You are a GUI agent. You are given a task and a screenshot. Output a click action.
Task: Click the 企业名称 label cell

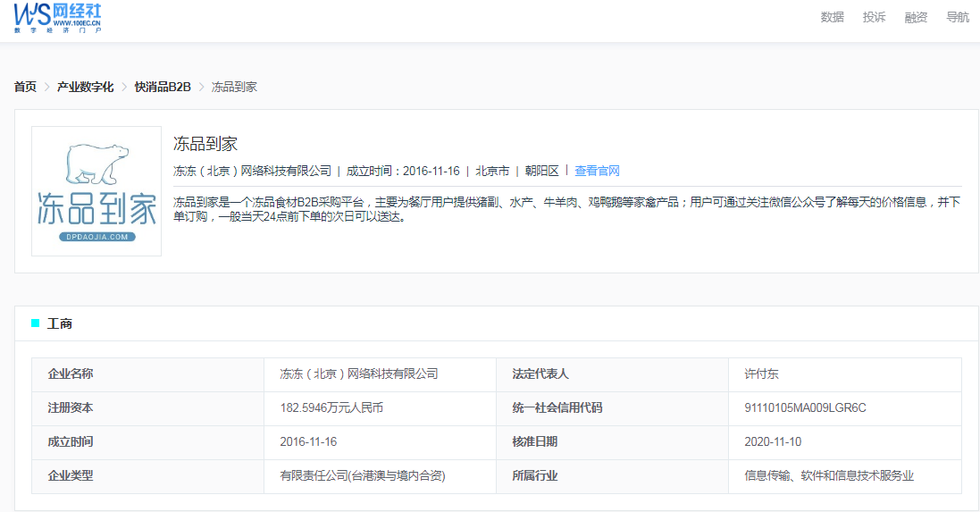[148, 374]
